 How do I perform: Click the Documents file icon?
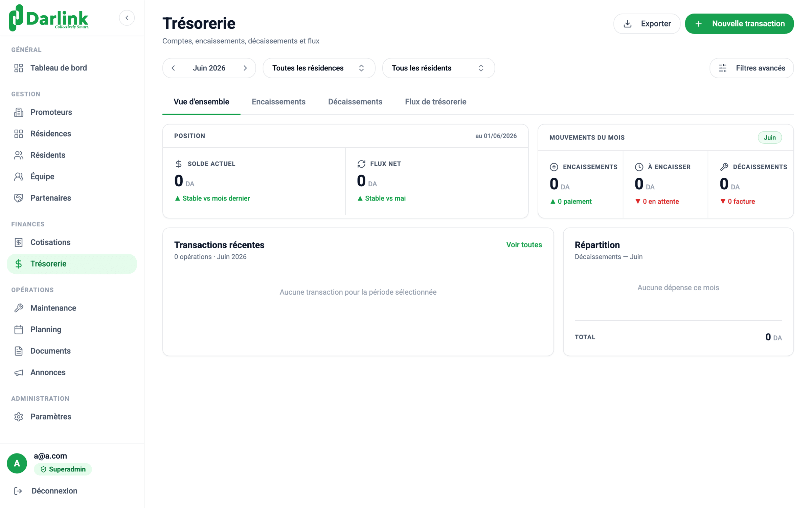(19, 351)
